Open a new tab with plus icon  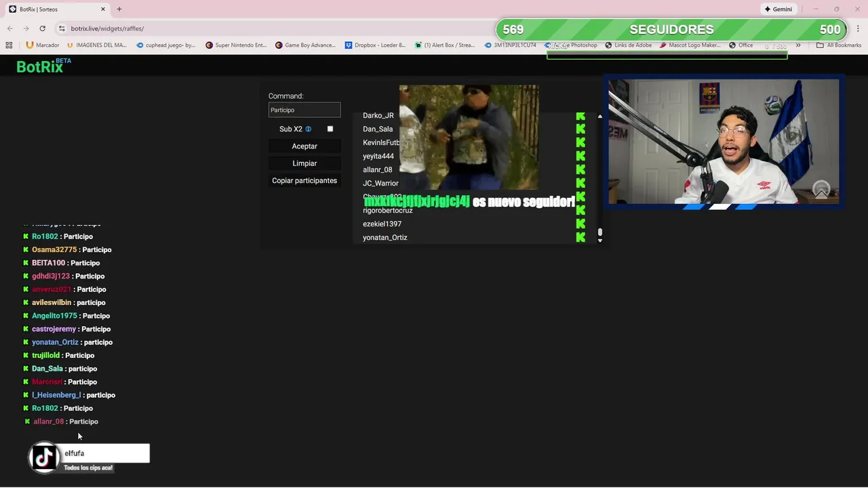pyautogui.click(x=119, y=9)
